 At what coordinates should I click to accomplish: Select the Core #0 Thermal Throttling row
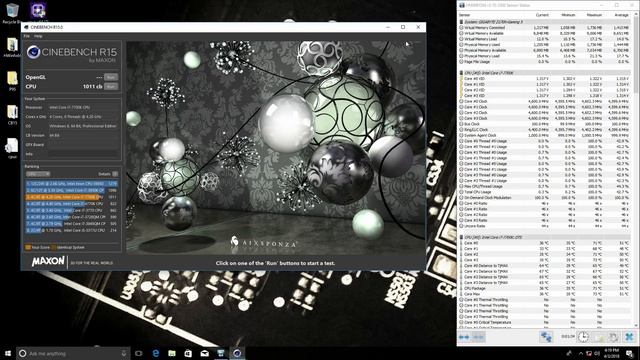[545, 300]
